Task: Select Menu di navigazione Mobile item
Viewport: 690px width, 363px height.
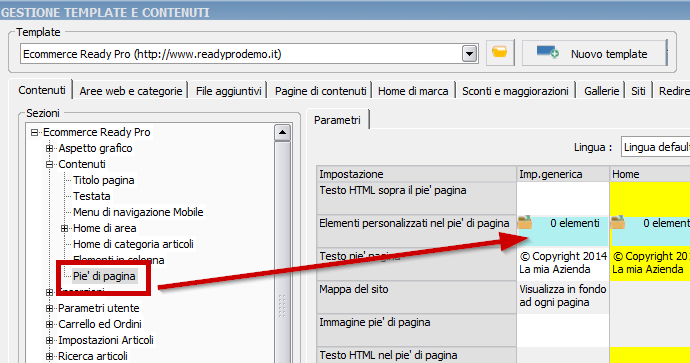Action: click(138, 212)
